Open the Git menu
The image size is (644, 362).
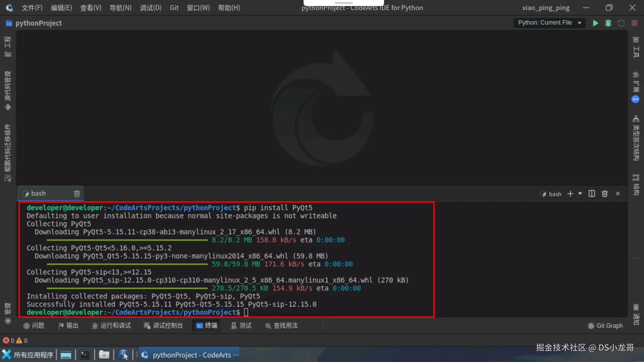(x=174, y=8)
